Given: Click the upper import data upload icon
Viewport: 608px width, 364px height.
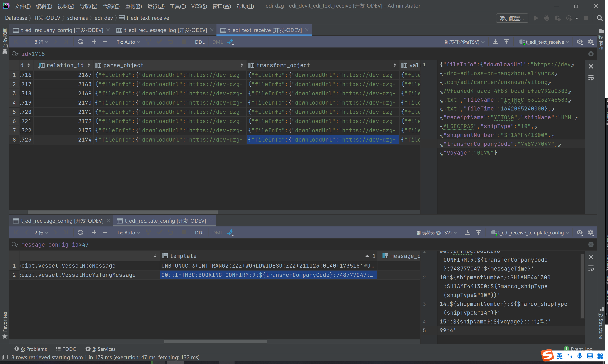Looking at the screenshot, I should [506, 42].
